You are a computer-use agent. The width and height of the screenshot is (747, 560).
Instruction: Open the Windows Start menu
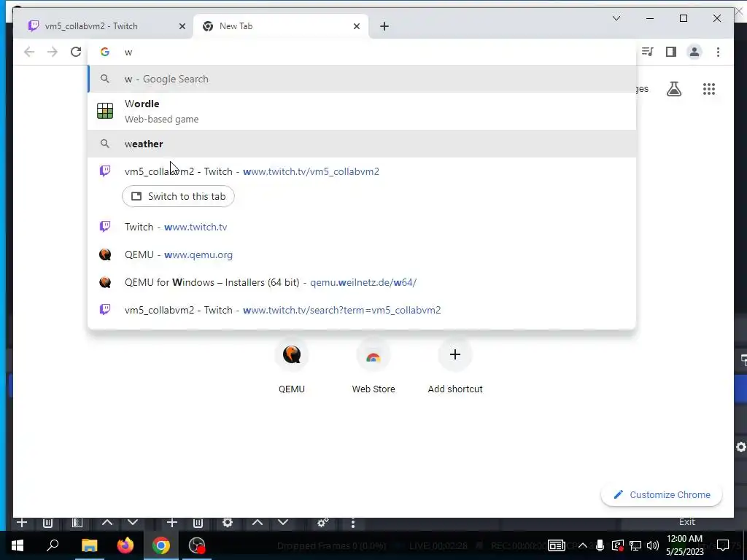click(x=18, y=545)
